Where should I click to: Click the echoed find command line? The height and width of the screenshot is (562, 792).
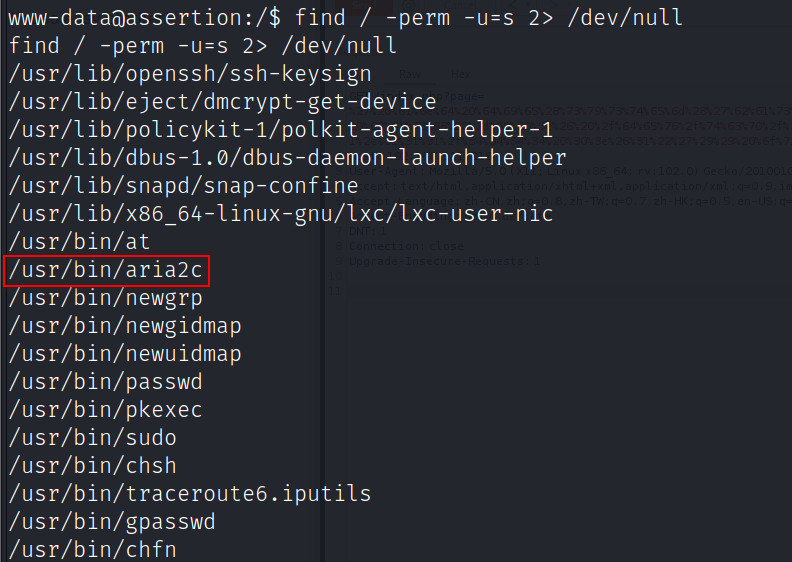point(203,46)
